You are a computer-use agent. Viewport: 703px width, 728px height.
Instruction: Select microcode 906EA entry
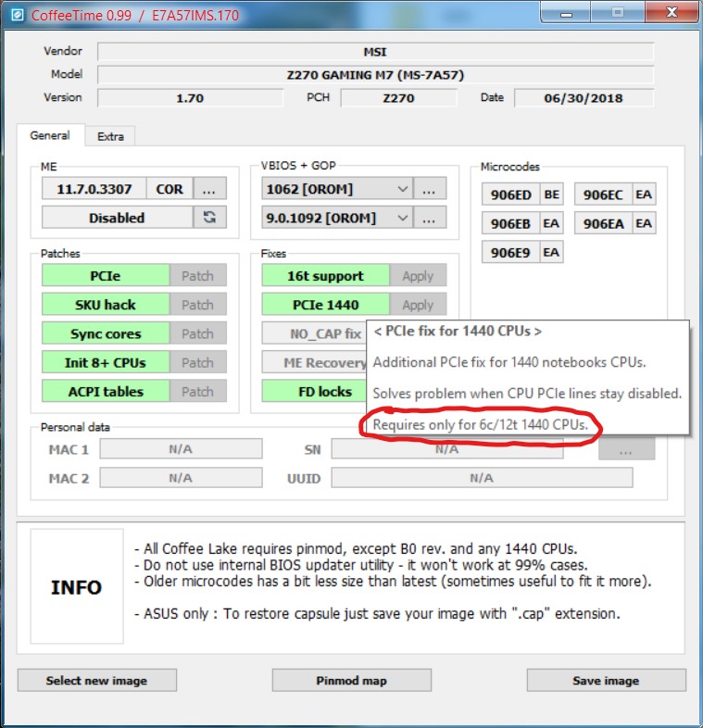(x=603, y=223)
